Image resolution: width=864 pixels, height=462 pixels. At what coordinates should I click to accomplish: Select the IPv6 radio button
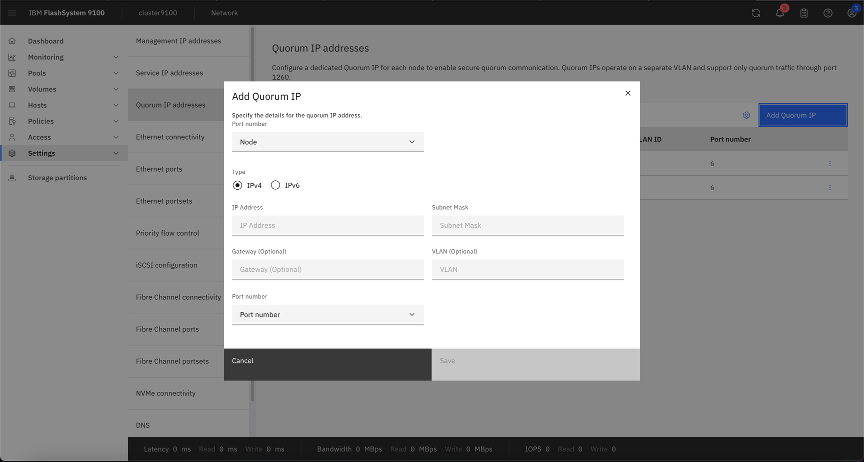(x=276, y=185)
